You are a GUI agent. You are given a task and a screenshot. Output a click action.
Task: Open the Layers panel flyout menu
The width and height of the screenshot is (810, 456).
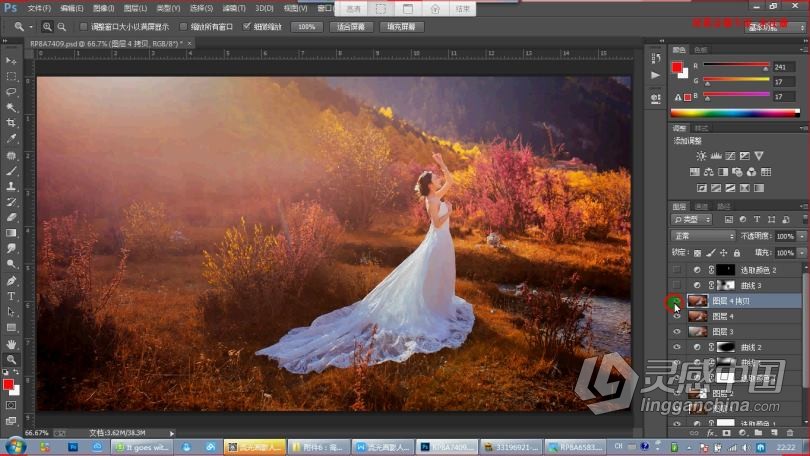pos(803,206)
